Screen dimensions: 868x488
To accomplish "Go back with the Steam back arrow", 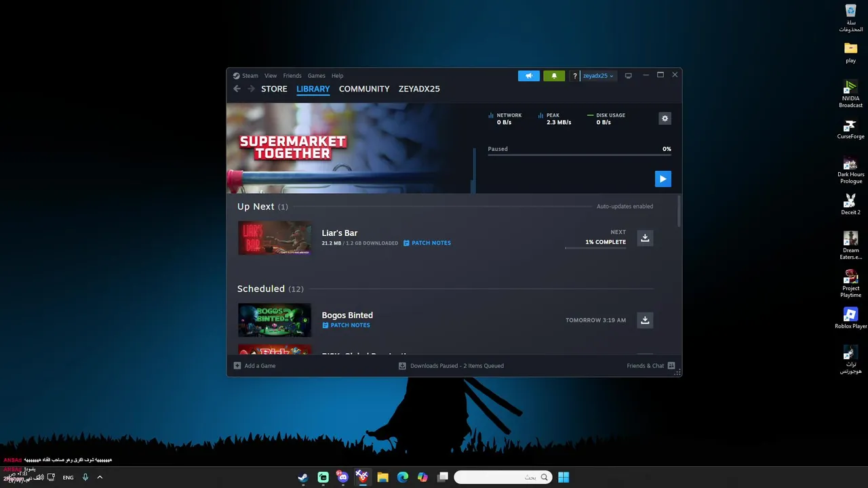I will click(x=237, y=89).
